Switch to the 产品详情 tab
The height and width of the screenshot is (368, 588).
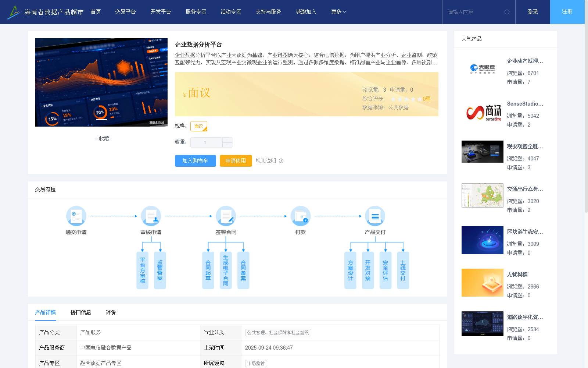(46, 312)
